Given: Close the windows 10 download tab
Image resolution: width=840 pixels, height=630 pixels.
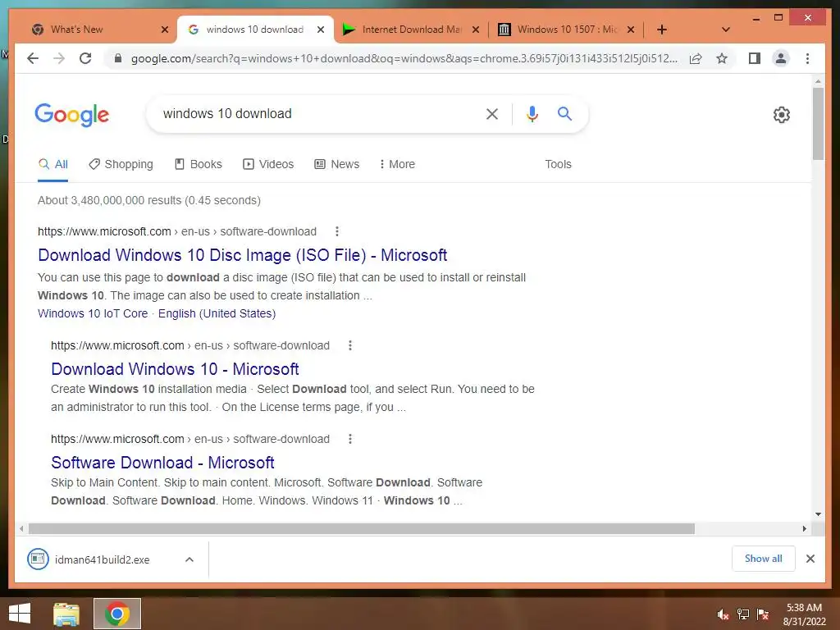Looking at the screenshot, I should [x=321, y=30].
